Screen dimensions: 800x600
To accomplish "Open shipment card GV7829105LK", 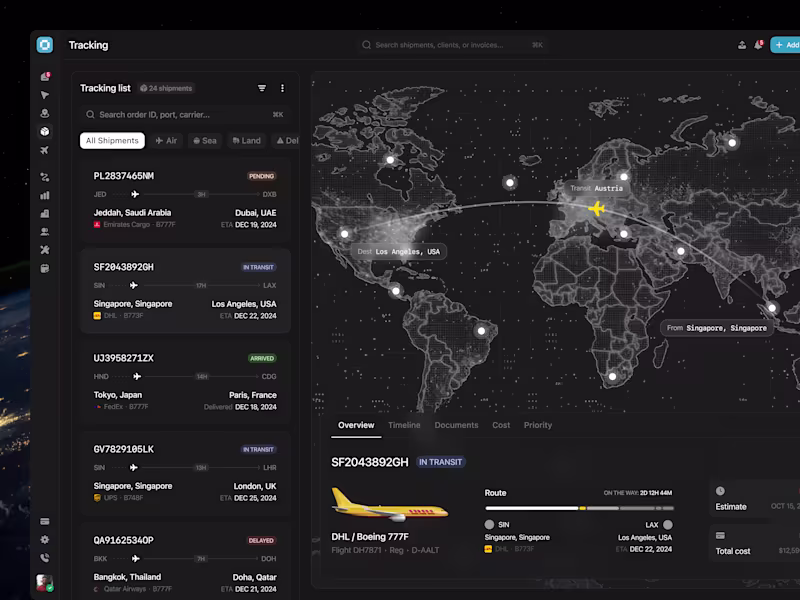I will pos(185,473).
